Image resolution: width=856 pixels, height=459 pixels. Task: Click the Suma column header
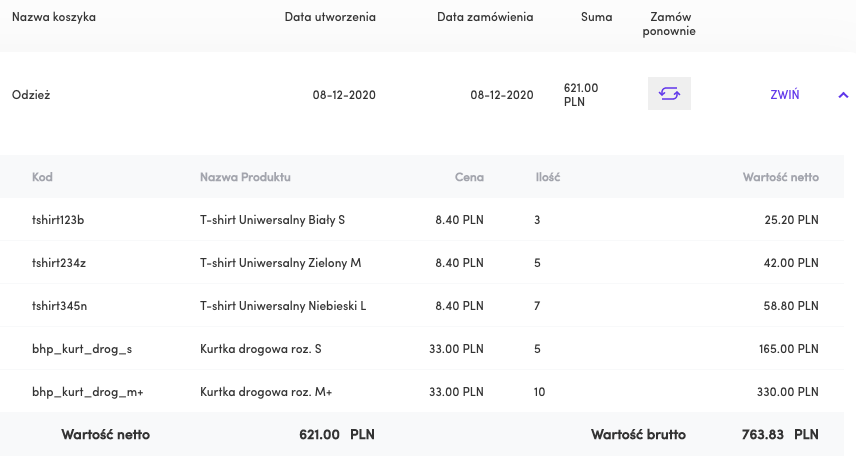point(596,17)
